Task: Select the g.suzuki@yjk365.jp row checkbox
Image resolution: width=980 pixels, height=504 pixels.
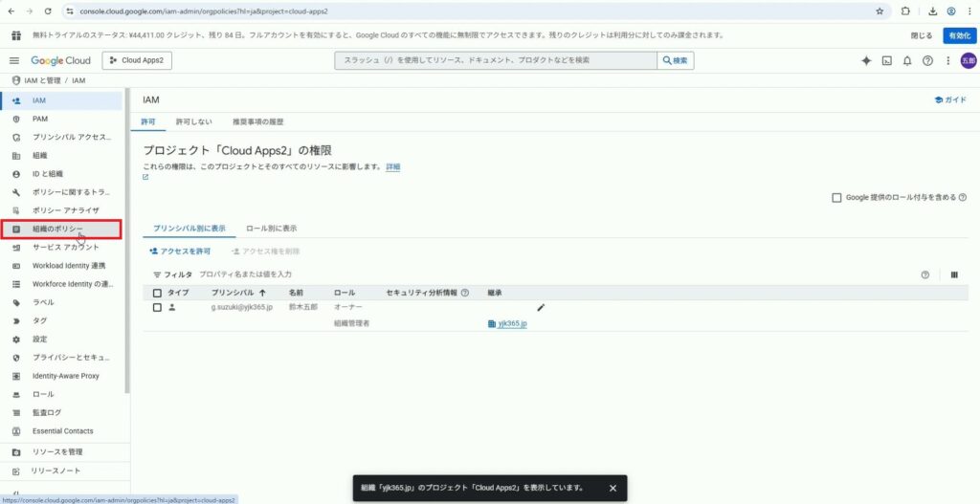Action: coord(157,308)
